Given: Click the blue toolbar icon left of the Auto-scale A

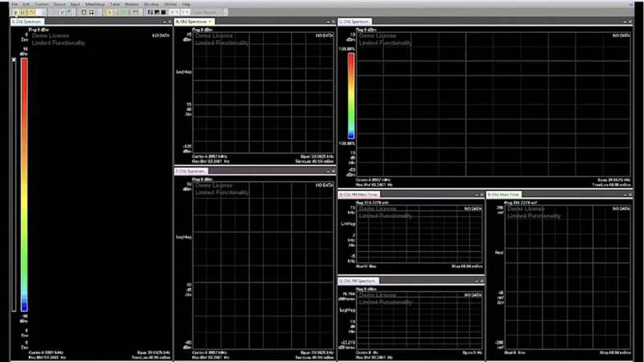Looking at the screenshot, I should point(68,12).
